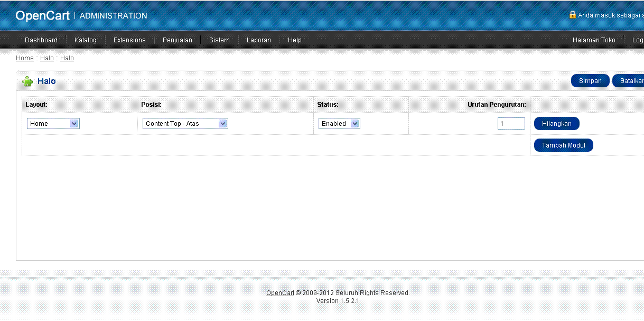Click the OpenCart footer link
Image resolution: width=644 pixels, height=321 pixels.
[x=280, y=293]
